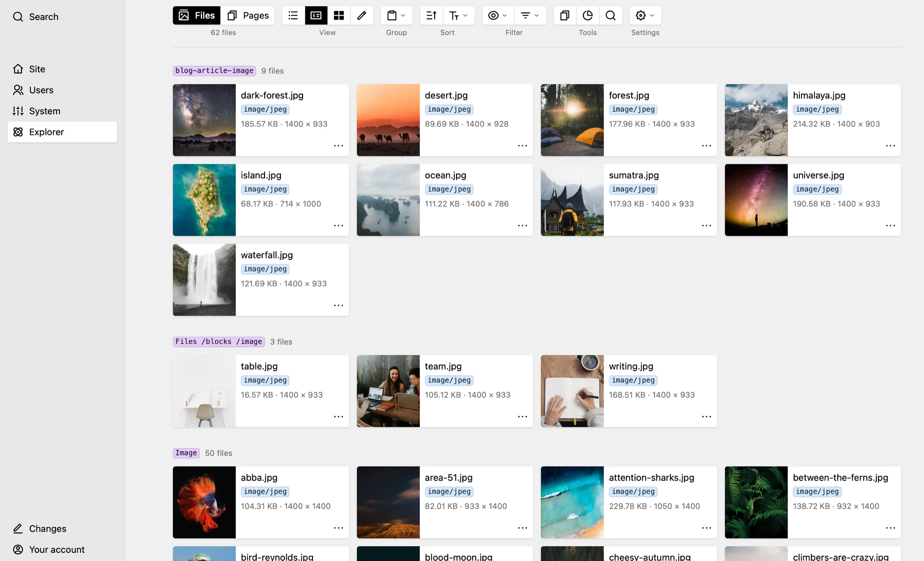Open System in the sidebar
The height and width of the screenshot is (561, 924).
point(62,111)
